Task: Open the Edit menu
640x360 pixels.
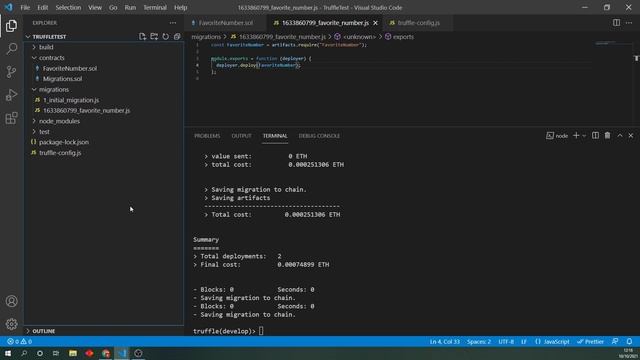Action: pyautogui.click(x=42, y=7)
